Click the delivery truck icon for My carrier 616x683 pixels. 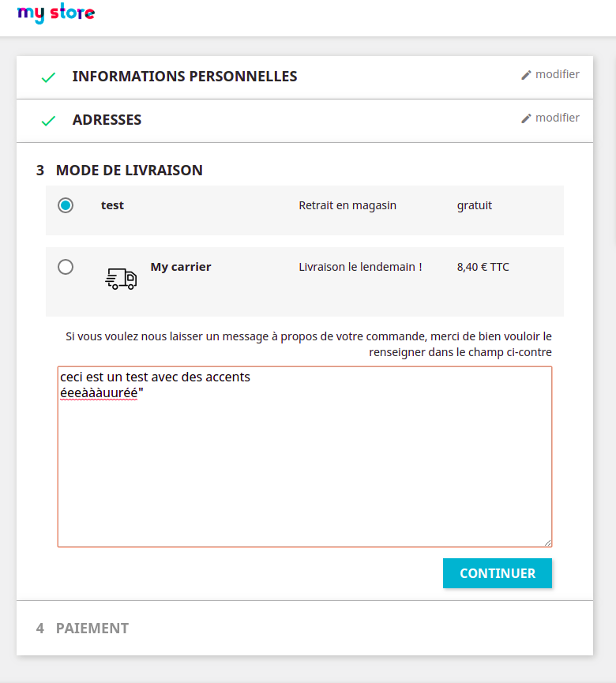point(120,278)
